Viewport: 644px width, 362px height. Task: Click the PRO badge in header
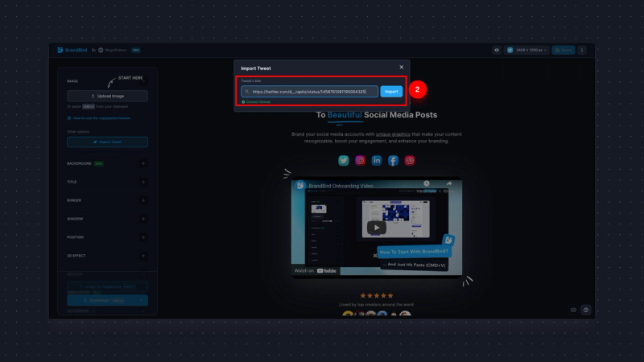click(136, 50)
